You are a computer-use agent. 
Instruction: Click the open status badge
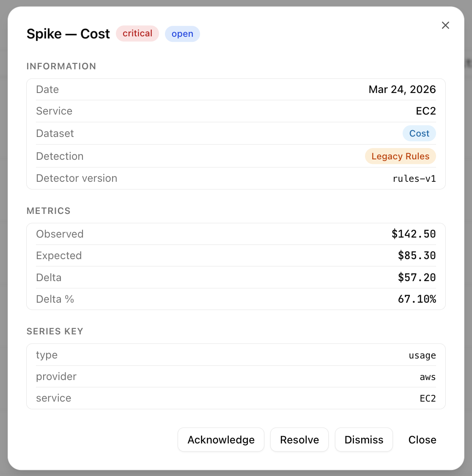point(182,34)
